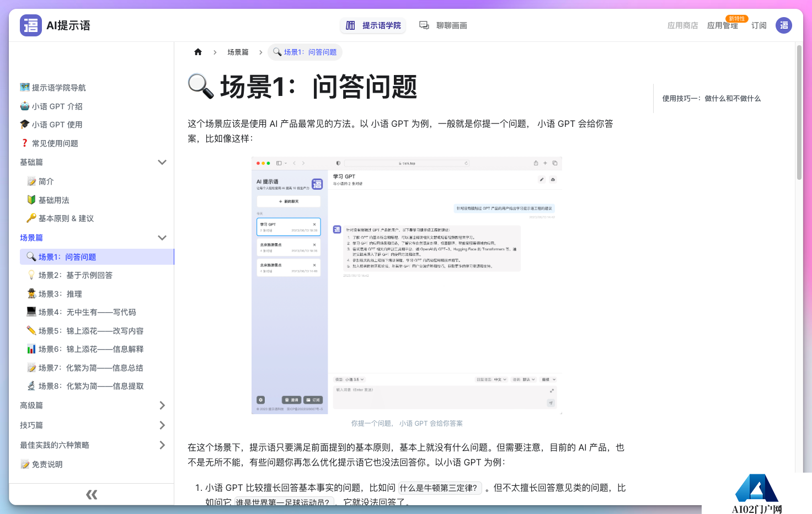Expand the 高级篇 section chevron
Image resolution: width=812 pixels, height=514 pixels.
[162, 405]
